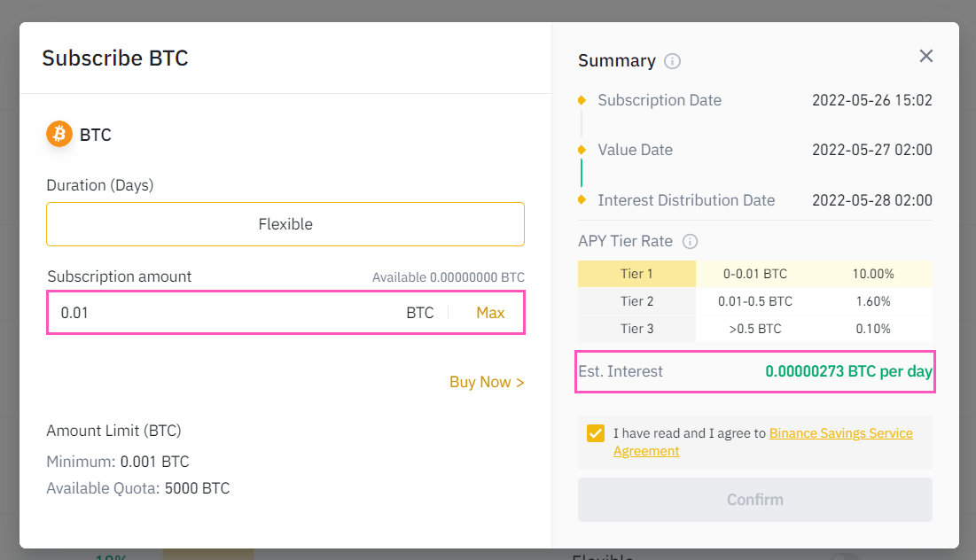Click the subscription amount input field
This screenshot has width=976, height=560.
[222, 313]
